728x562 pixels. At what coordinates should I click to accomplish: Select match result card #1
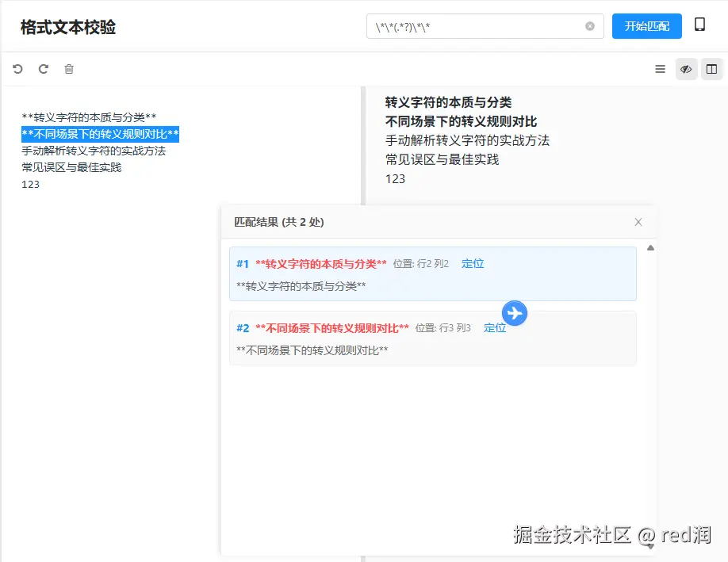tap(433, 273)
